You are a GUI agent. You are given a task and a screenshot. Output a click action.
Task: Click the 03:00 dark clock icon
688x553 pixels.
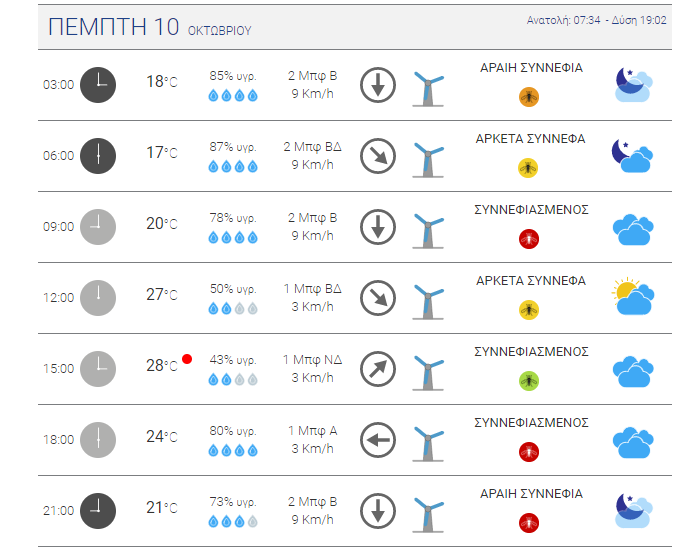(x=98, y=85)
